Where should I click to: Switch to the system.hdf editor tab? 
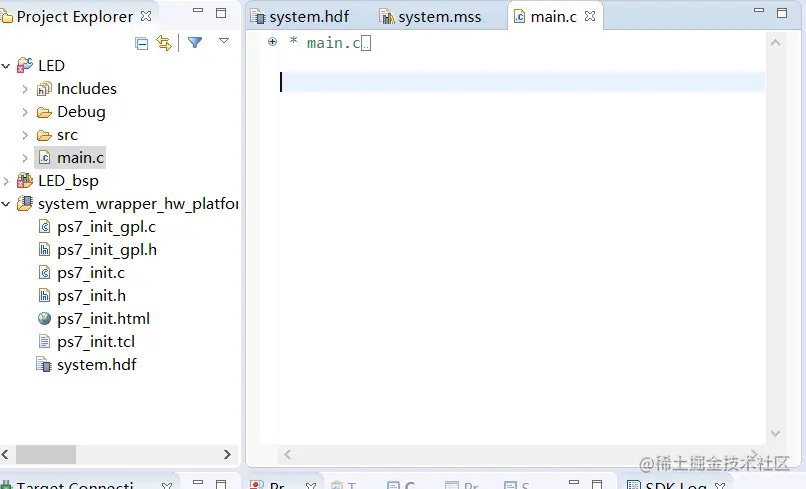click(300, 16)
